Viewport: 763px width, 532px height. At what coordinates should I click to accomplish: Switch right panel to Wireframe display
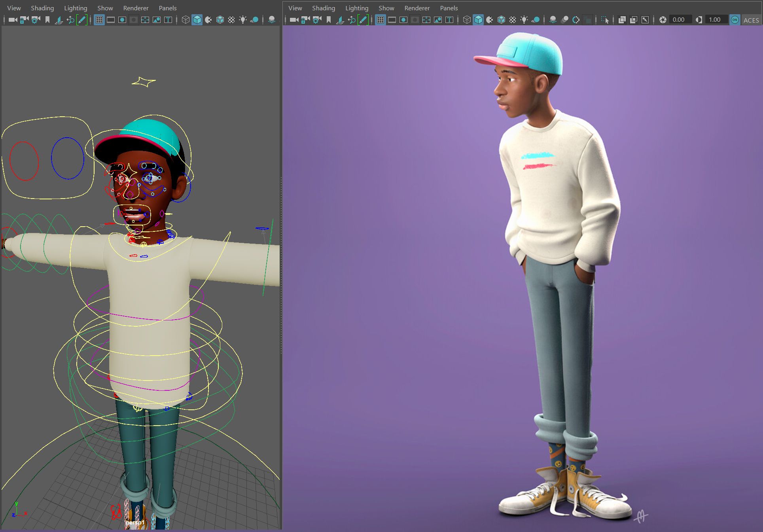[x=467, y=20]
